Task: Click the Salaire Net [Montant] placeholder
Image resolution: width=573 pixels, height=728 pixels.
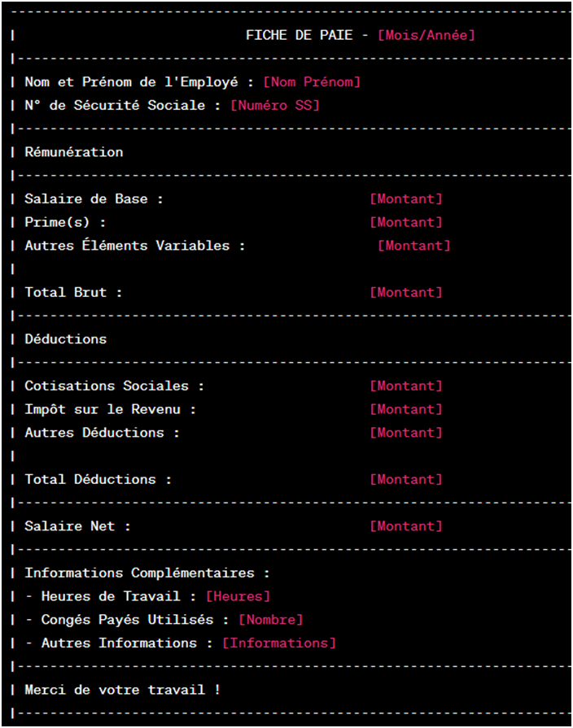Action: 406,526
